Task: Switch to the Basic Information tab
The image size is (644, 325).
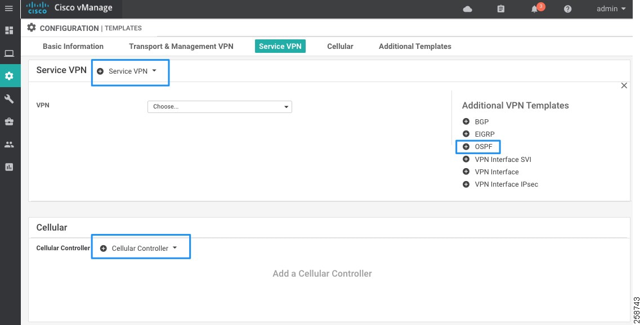Action: coord(73,46)
